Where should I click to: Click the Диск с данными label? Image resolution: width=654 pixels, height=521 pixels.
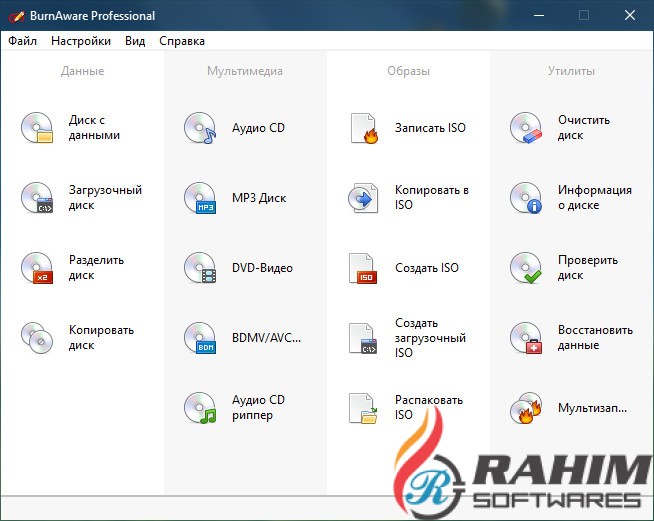[94, 128]
